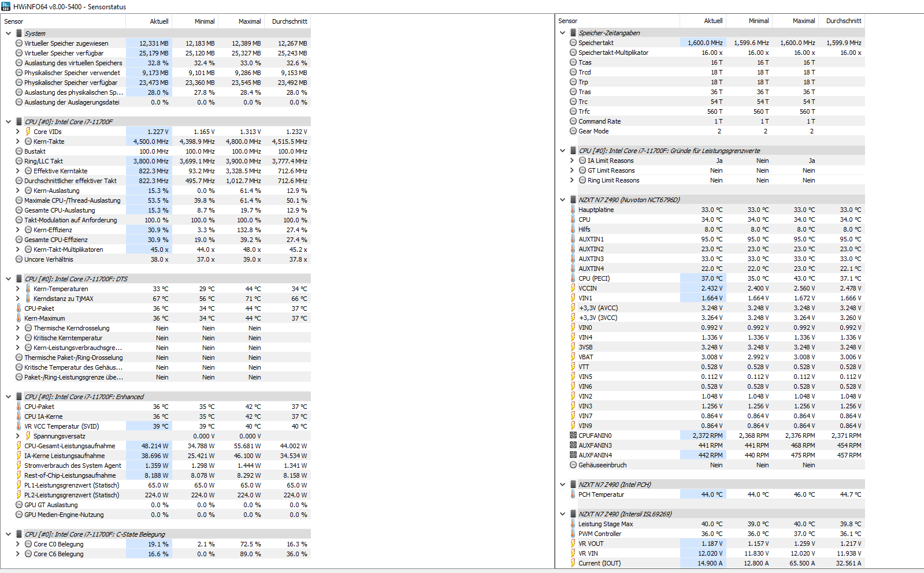
Task: Click the Sensor column header in left panel
Action: tap(64, 21)
